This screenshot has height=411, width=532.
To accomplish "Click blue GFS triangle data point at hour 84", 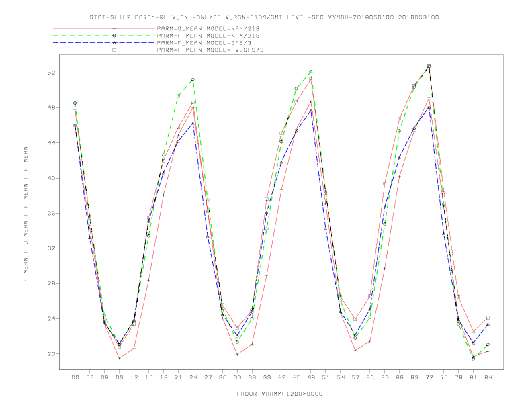I will (488, 324).
